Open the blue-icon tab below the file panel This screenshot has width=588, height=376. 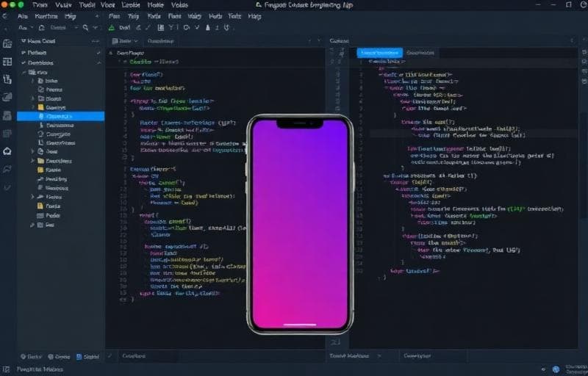tap(87, 357)
